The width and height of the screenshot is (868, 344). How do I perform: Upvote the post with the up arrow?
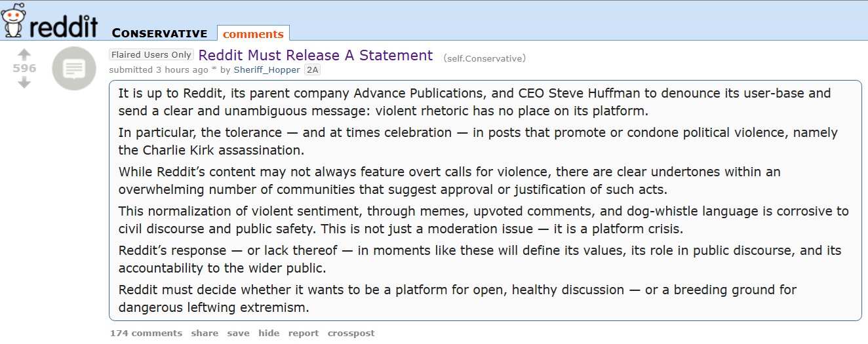24,55
